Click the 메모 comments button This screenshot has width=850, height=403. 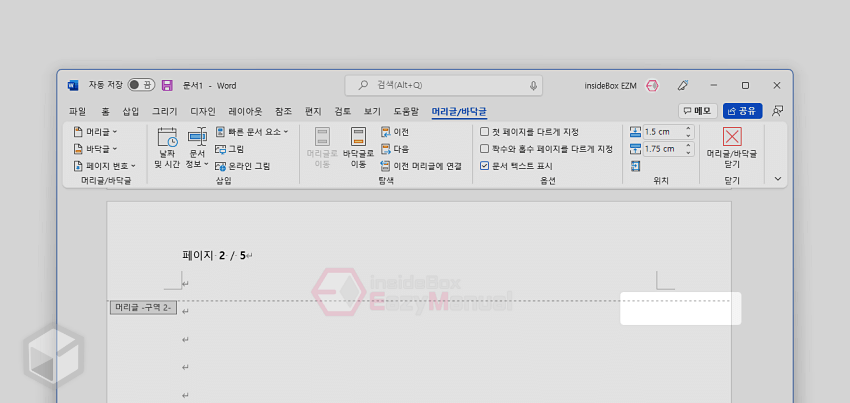698,111
